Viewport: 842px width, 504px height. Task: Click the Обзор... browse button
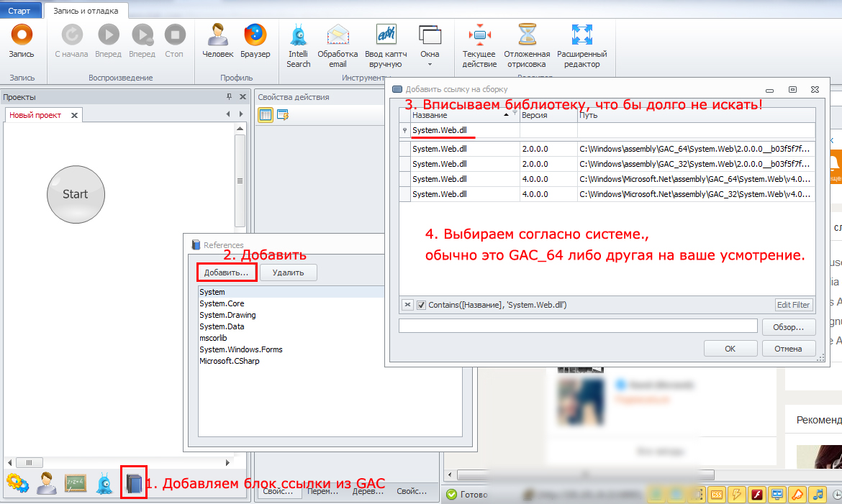point(788,327)
